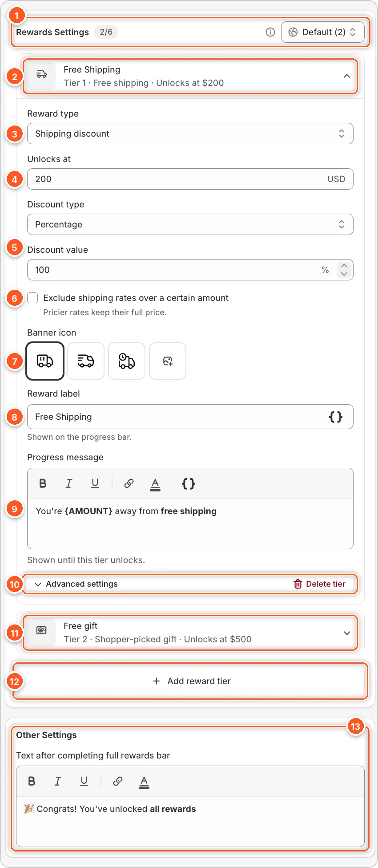Image resolution: width=378 pixels, height=868 pixels.
Task: Click the 2/6 tier count badge
Action: (x=106, y=32)
